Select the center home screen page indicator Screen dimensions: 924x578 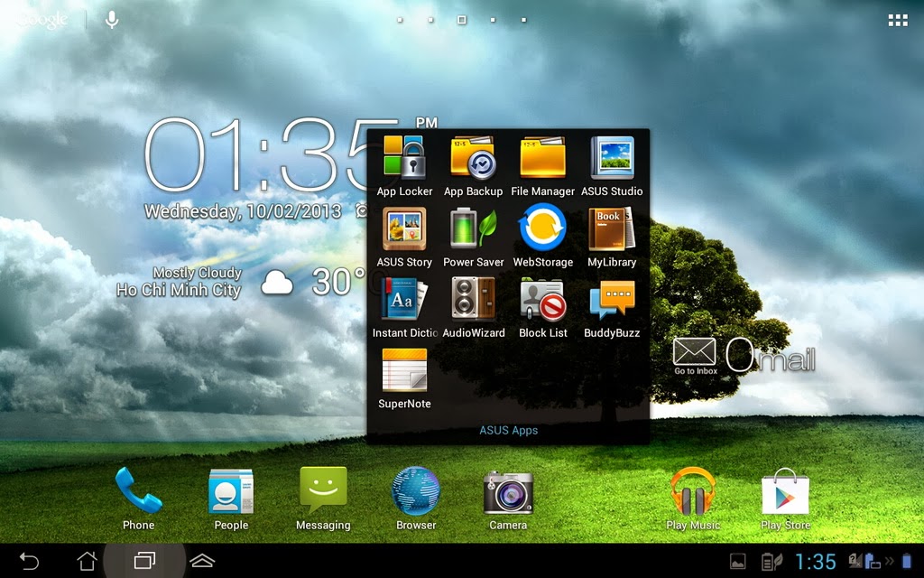[x=461, y=20]
